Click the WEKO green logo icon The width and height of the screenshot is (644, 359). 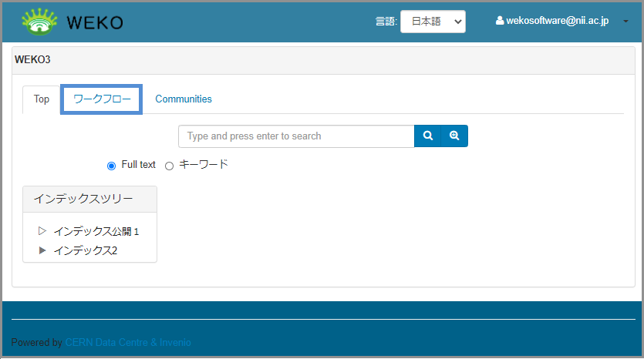coord(39,22)
